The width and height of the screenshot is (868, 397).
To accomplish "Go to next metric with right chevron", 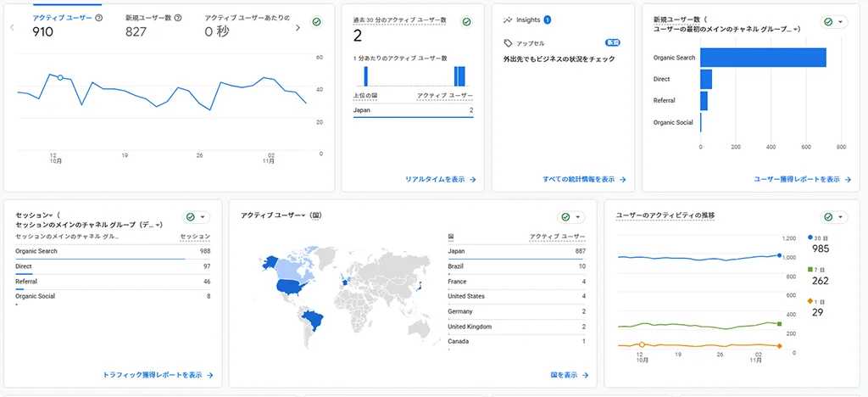I will 298,28.
